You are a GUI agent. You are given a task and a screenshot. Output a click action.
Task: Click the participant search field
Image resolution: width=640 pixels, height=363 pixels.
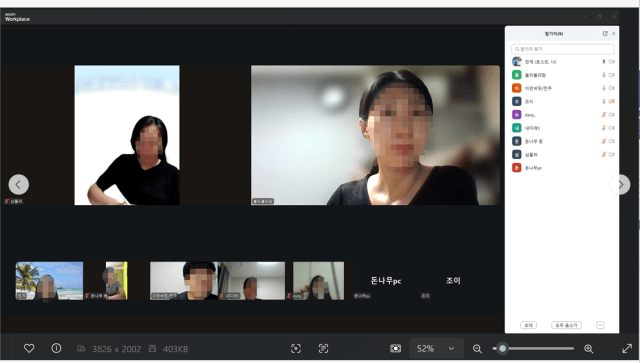pos(562,49)
